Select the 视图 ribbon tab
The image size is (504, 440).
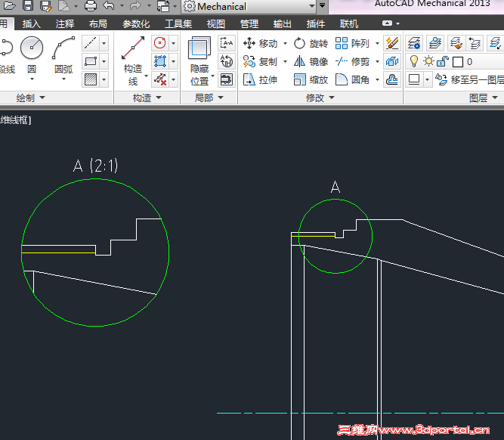(215, 23)
